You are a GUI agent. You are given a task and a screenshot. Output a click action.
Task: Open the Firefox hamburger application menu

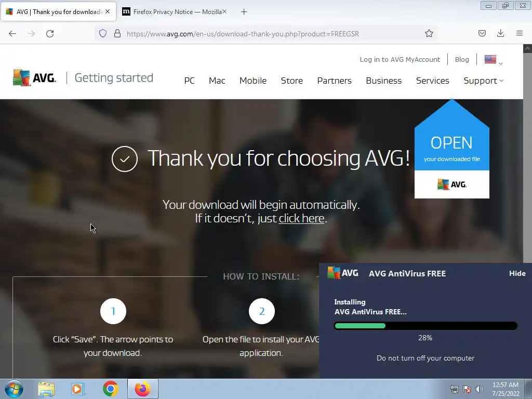(x=520, y=33)
